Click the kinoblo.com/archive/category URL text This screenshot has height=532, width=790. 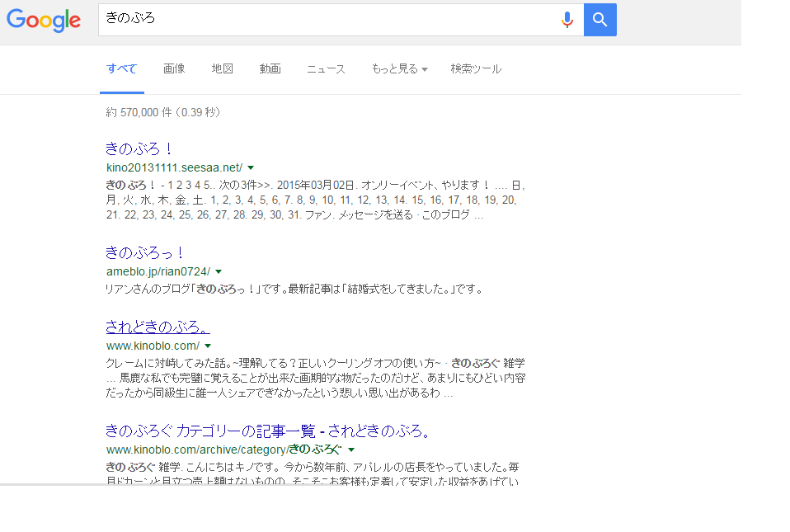(223, 450)
